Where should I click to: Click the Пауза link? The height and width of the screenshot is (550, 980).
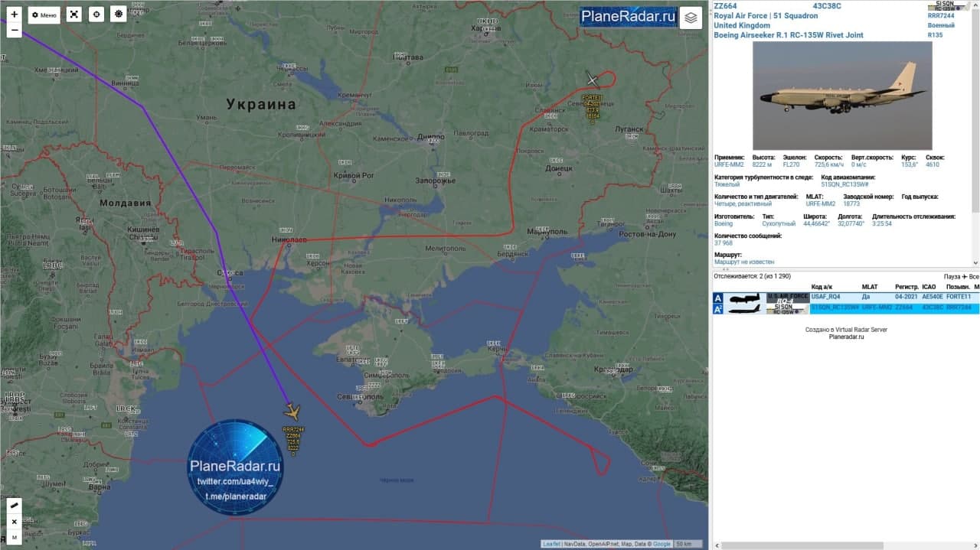tap(952, 276)
